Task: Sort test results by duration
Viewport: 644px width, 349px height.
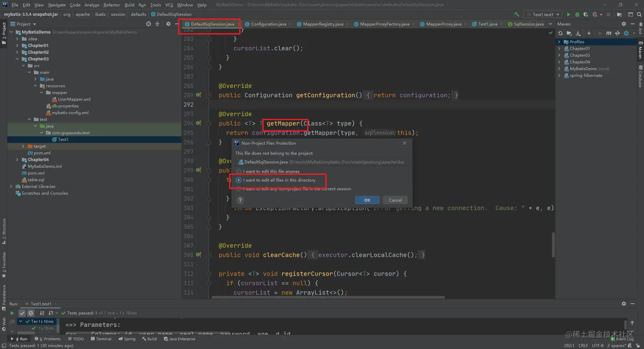Action: [x=51, y=313]
